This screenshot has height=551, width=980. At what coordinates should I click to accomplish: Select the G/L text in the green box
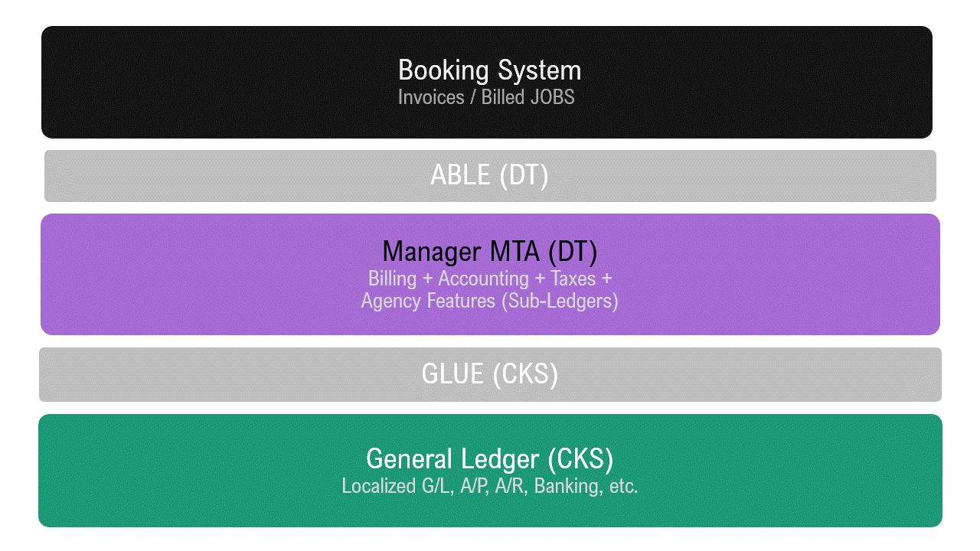point(436,486)
